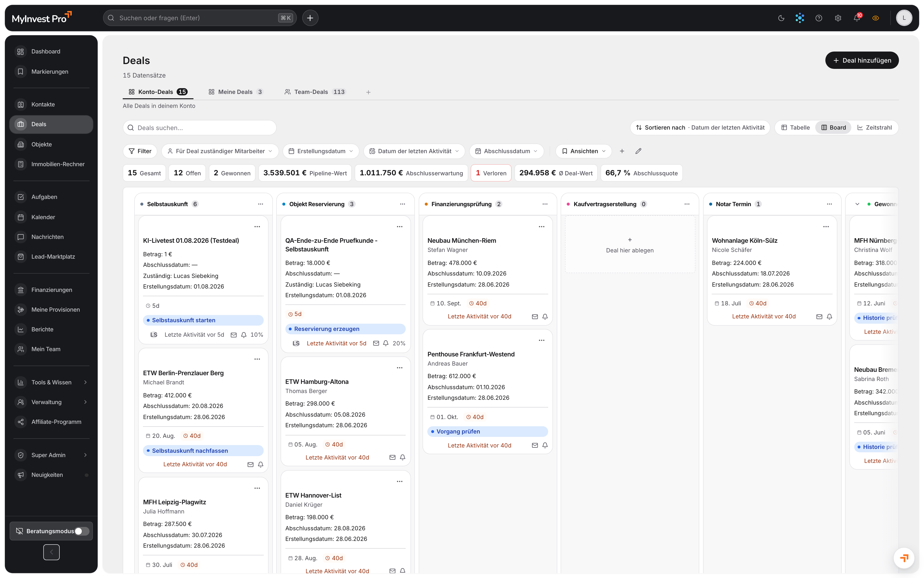The image size is (924, 578).
Task: Click 12 Offen stat chip
Action: pos(187,173)
